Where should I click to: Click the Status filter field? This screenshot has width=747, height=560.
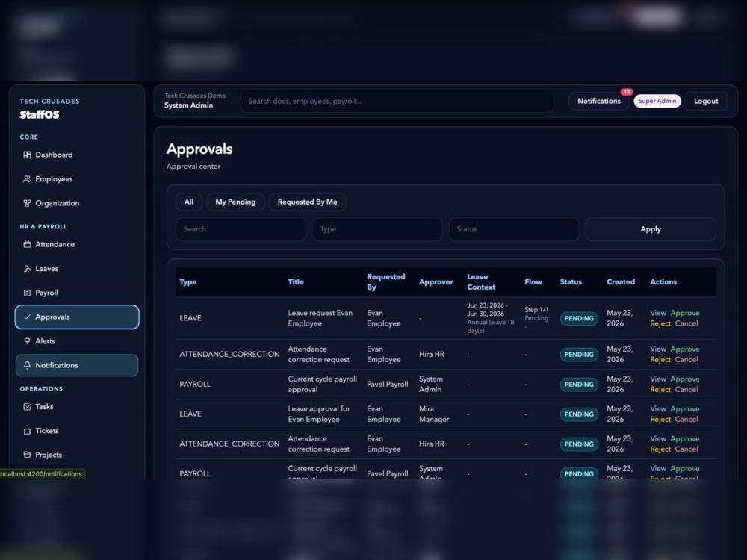tap(514, 229)
